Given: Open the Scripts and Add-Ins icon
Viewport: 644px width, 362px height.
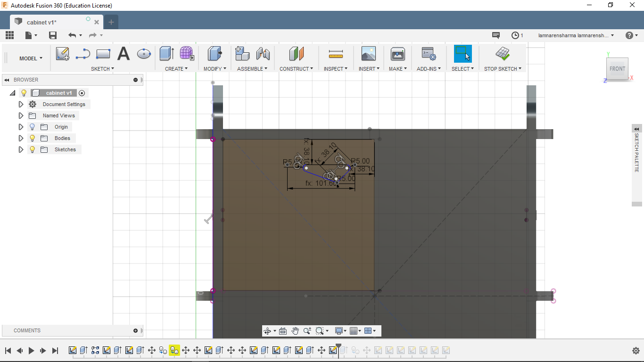Looking at the screenshot, I should click(429, 54).
